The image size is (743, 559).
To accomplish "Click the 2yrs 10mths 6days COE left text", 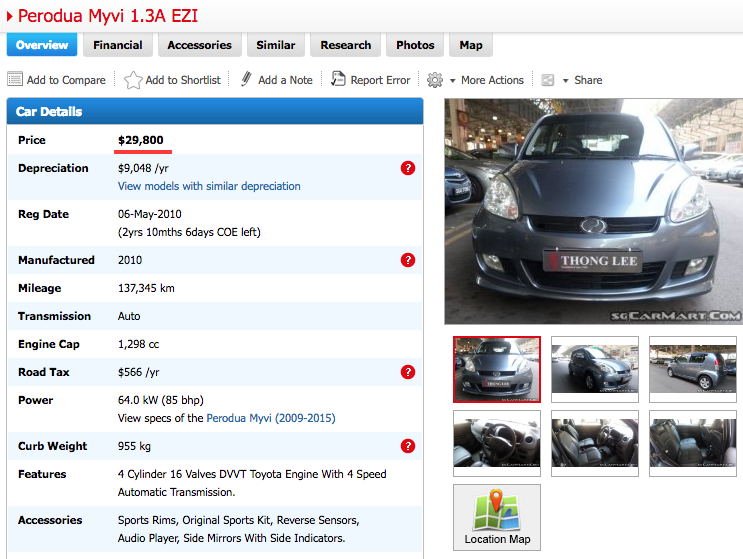I will pyautogui.click(x=189, y=232).
